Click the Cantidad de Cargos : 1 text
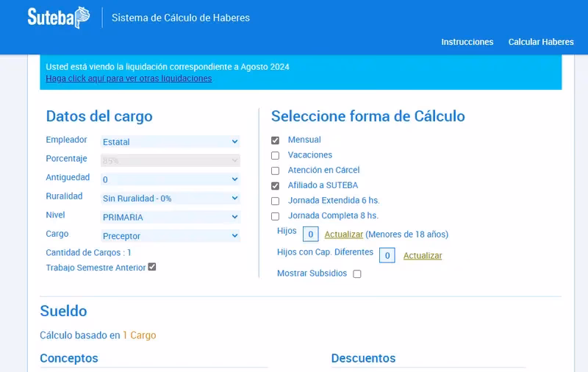 (x=88, y=253)
